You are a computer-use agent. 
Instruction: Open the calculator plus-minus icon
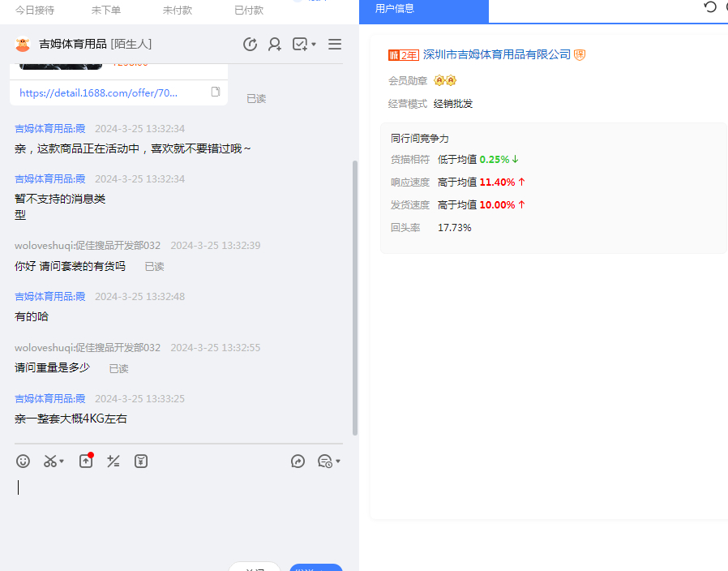click(113, 462)
